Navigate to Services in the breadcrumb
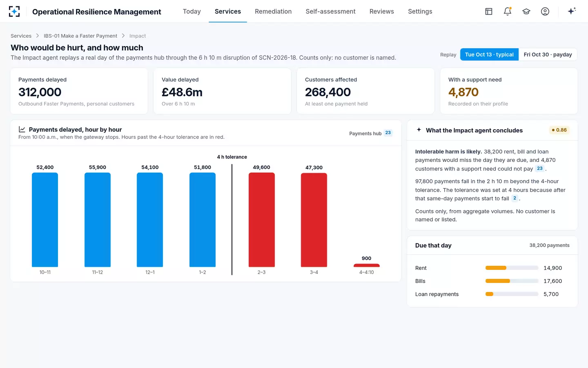 point(21,36)
